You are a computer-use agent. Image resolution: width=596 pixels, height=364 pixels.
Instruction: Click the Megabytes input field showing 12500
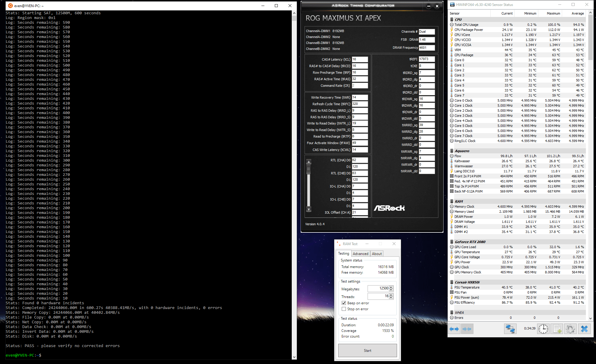tap(378, 289)
